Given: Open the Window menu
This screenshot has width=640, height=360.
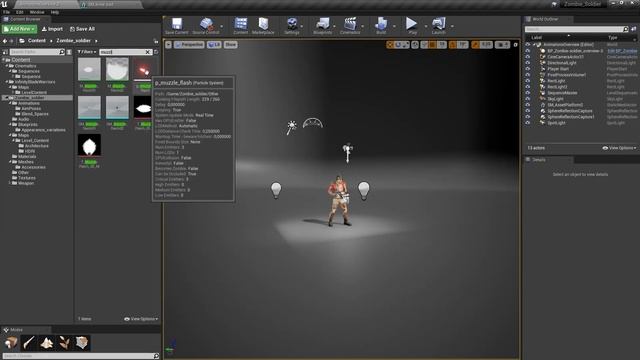Looking at the screenshot, I should (x=37, y=12).
